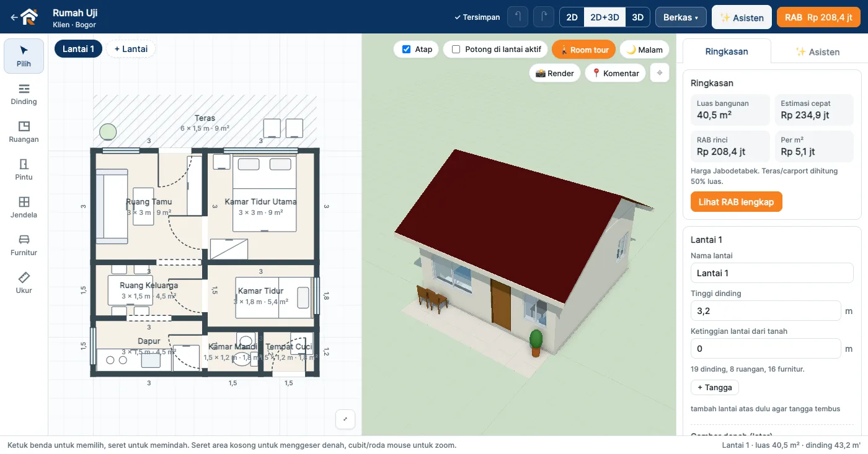The image size is (868, 454).
Task: Add a new floor with + Lantai
Action: tap(131, 49)
